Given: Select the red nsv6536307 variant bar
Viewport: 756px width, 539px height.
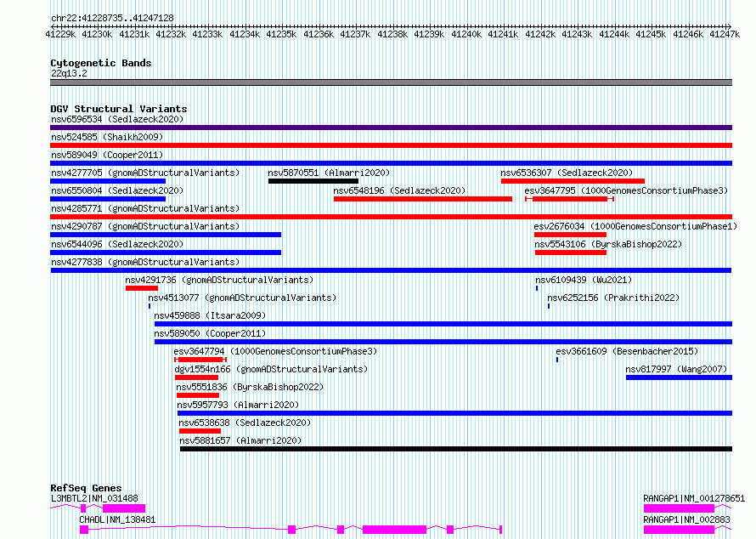Looking at the screenshot, I should [x=573, y=181].
